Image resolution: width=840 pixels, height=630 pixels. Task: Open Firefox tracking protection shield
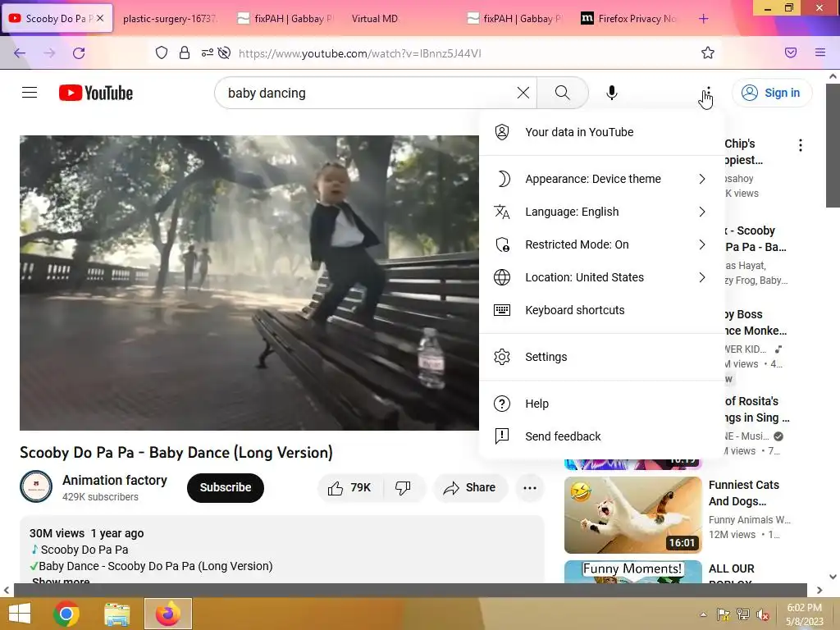tap(162, 52)
